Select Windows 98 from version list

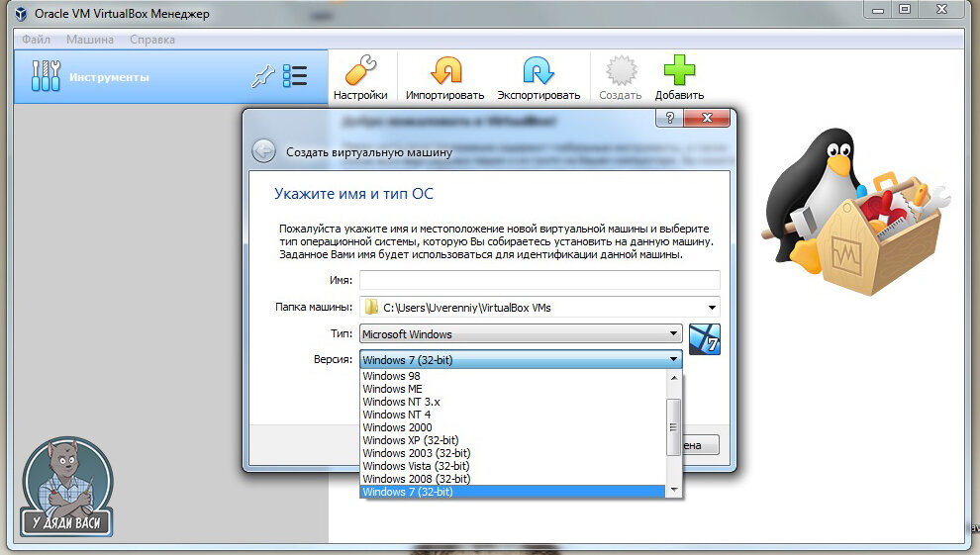(x=513, y=376)
